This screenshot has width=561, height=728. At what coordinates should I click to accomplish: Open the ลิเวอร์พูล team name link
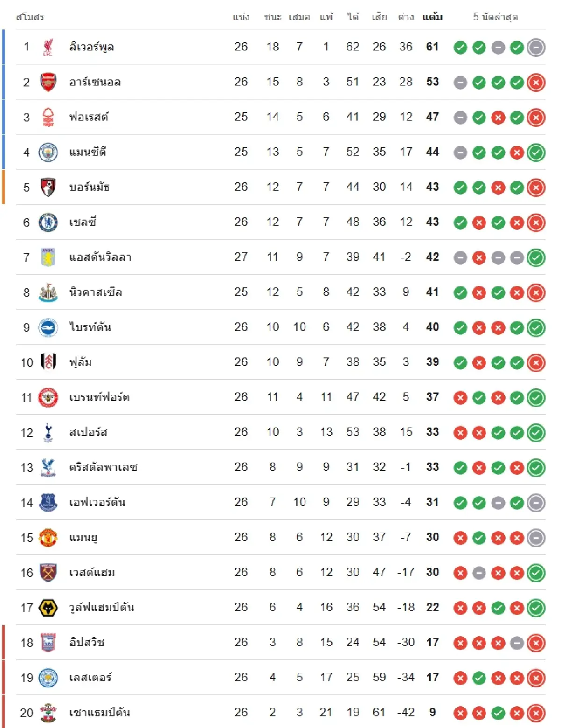[x=91, y=47]
